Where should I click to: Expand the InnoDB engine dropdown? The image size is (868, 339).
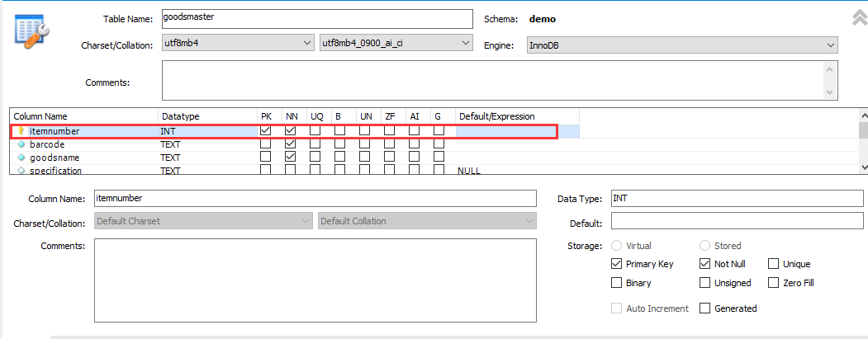[x=682, y=45]
